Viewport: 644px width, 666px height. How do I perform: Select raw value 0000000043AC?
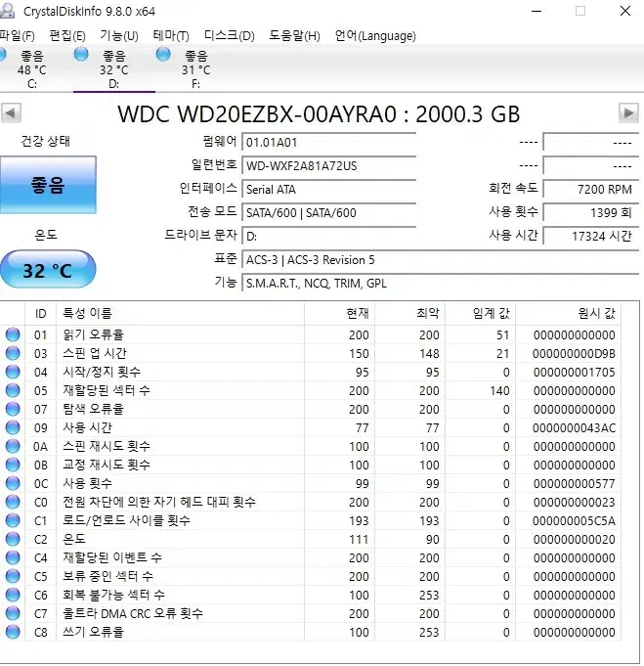pyautogui.click(x=574, y=428)
